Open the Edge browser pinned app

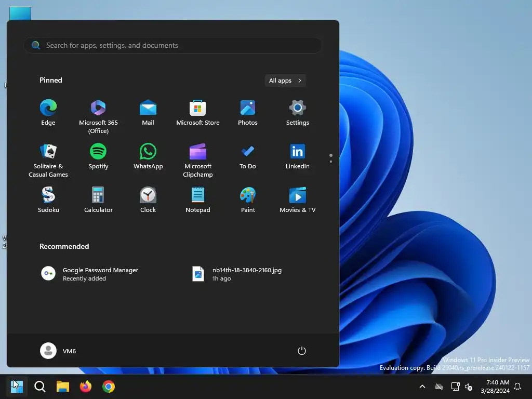point(48,113)
